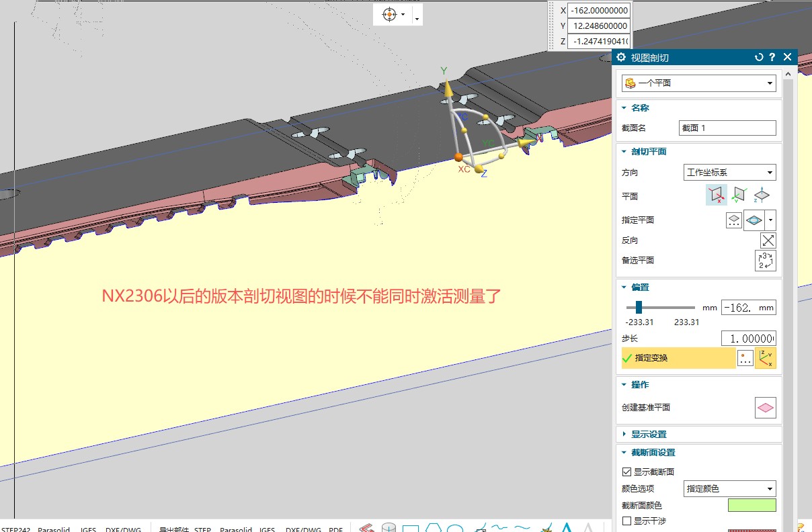Open the 颜色选项 指定颜色 dropdown

[729, 489]
